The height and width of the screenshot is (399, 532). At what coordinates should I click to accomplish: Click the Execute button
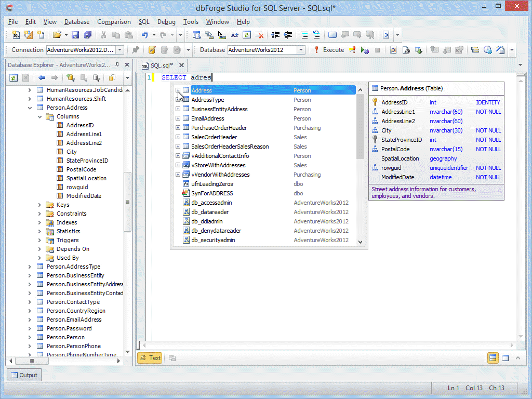(329, 50)
